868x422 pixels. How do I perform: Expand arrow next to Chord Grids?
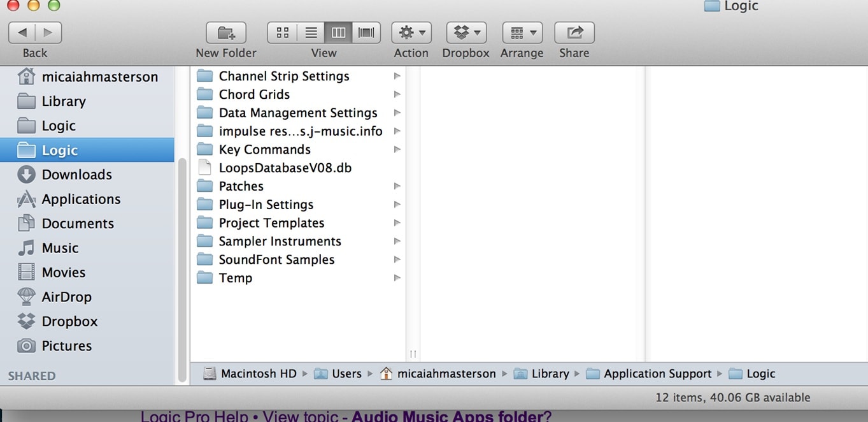pyautogui.click(x=397, y=94)
